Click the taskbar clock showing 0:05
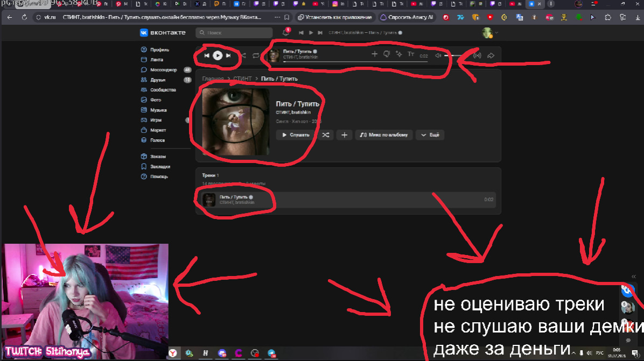 tap(617, 353)
